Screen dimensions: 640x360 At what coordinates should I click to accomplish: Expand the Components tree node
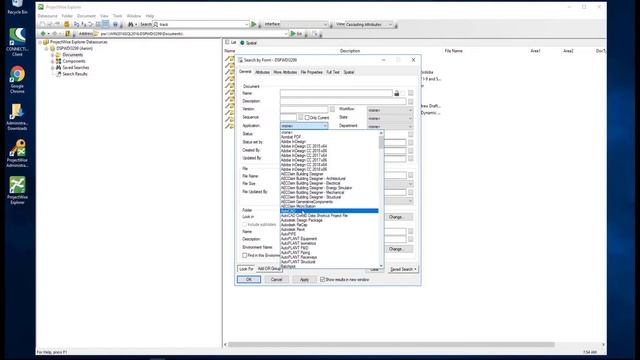pyautogui.click(x=52, y=61)
